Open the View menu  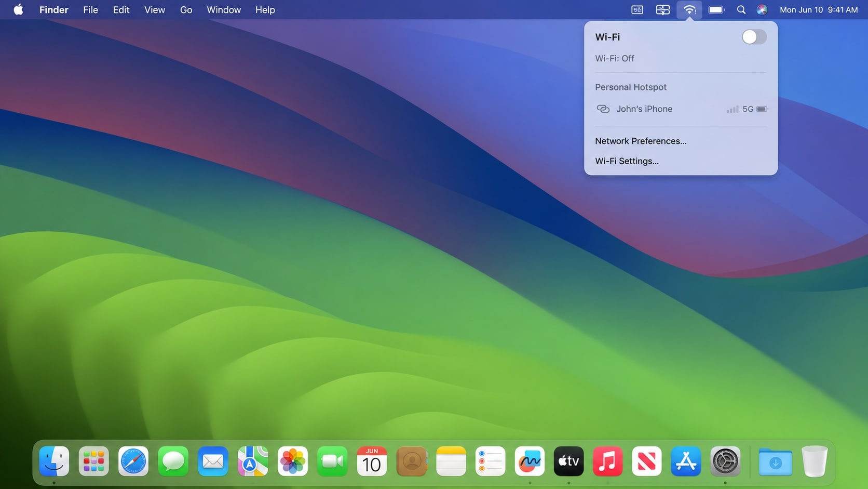coord(155,10)
